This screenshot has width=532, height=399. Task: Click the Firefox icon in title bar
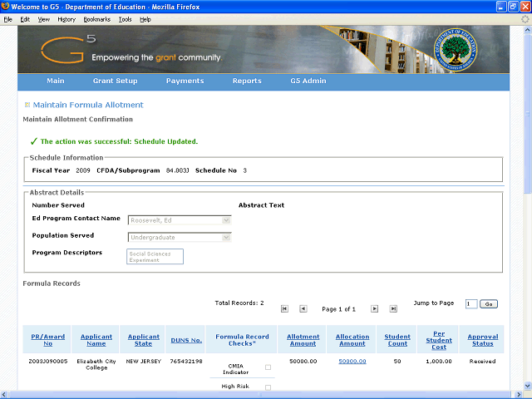pos(7,7)
